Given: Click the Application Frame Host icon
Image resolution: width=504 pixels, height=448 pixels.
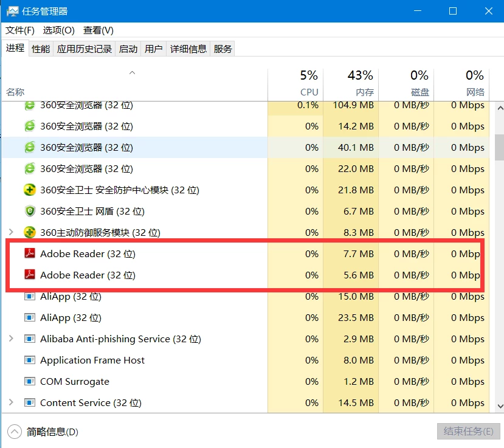Looking at the screenshot, I should point(30,360).
